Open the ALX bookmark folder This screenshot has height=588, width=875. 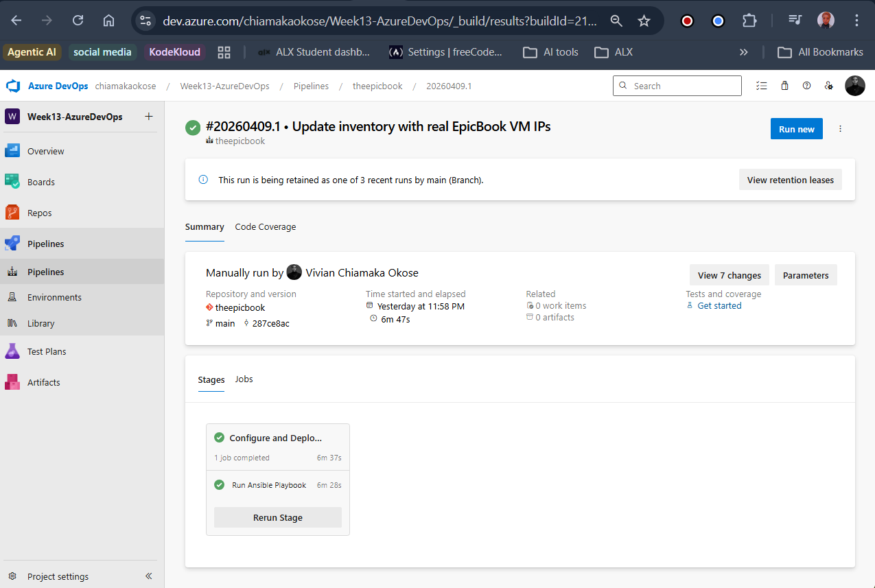point(614,52)
